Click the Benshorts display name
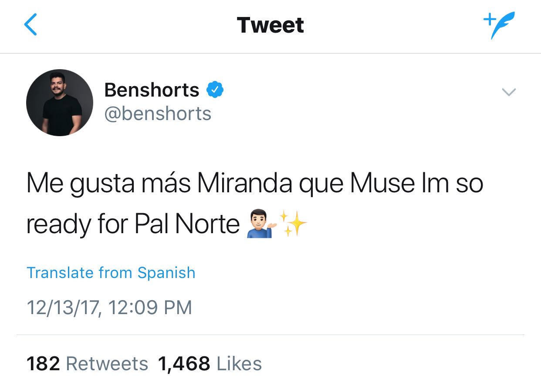Screen dimensions: 541x392 [152, 90]
